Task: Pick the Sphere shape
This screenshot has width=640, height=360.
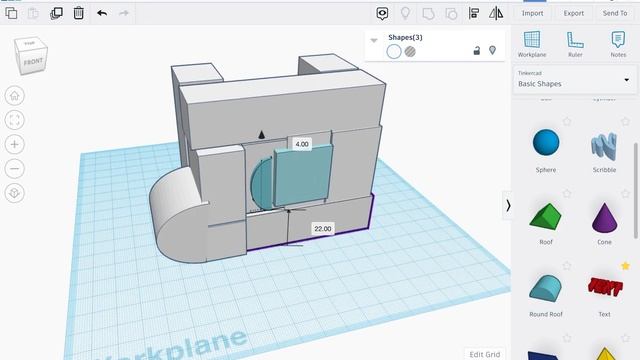Action: click(546, 143)
